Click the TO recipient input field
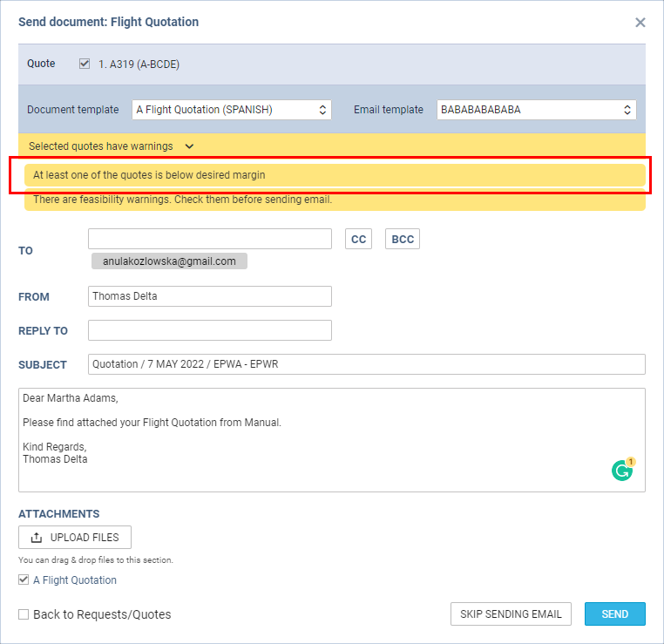 coord(210,239)
